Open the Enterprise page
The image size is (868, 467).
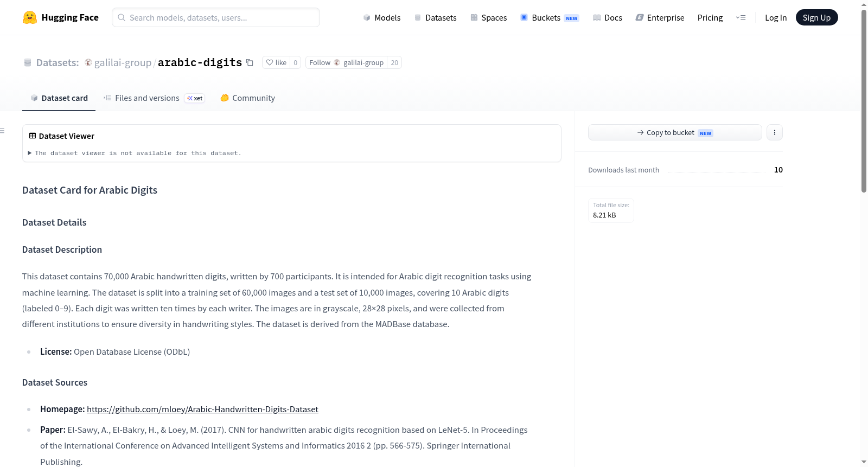pos(660,17)
